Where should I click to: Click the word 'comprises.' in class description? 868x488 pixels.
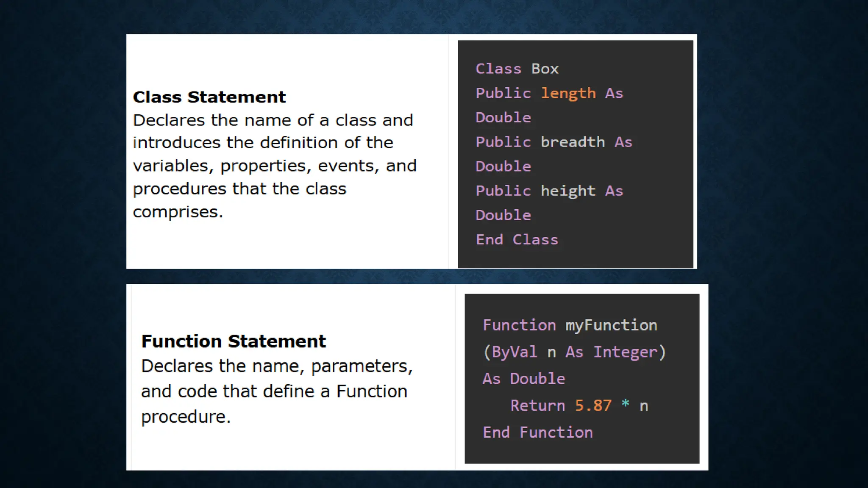[x=178, y=212]
